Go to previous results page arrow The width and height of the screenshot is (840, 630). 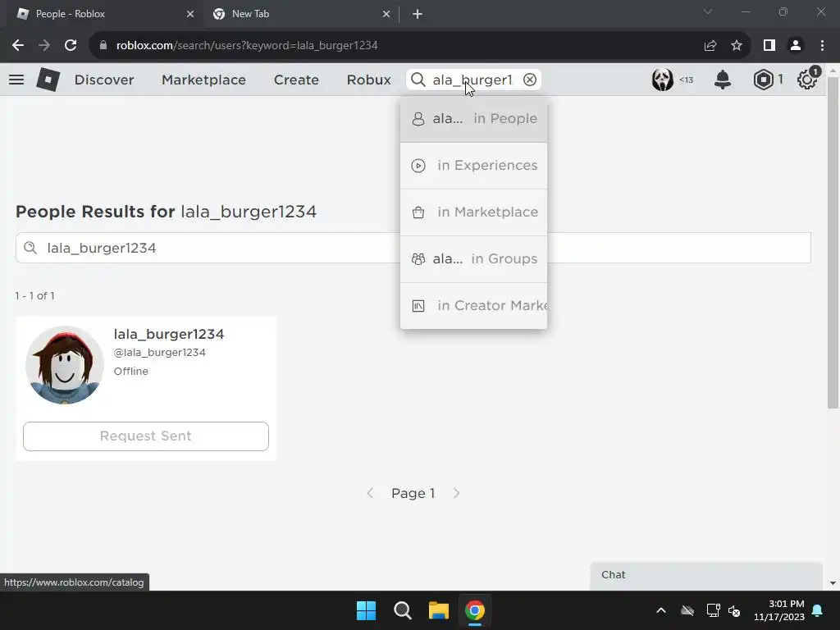click(x=370, y=493)
